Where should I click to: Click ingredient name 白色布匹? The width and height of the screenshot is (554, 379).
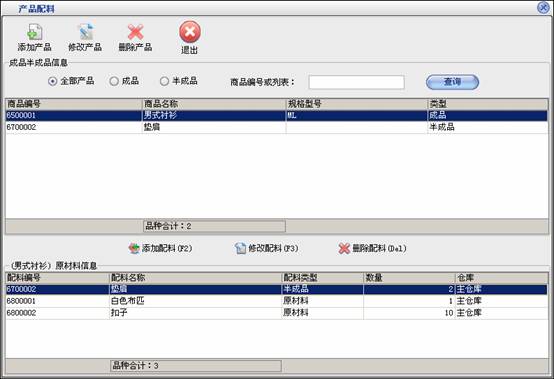128,301
